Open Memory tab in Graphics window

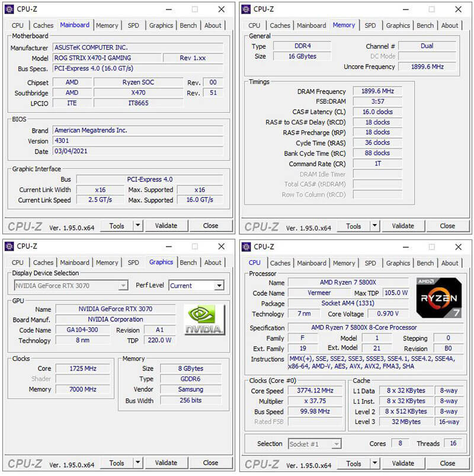(x=107, y=263)
